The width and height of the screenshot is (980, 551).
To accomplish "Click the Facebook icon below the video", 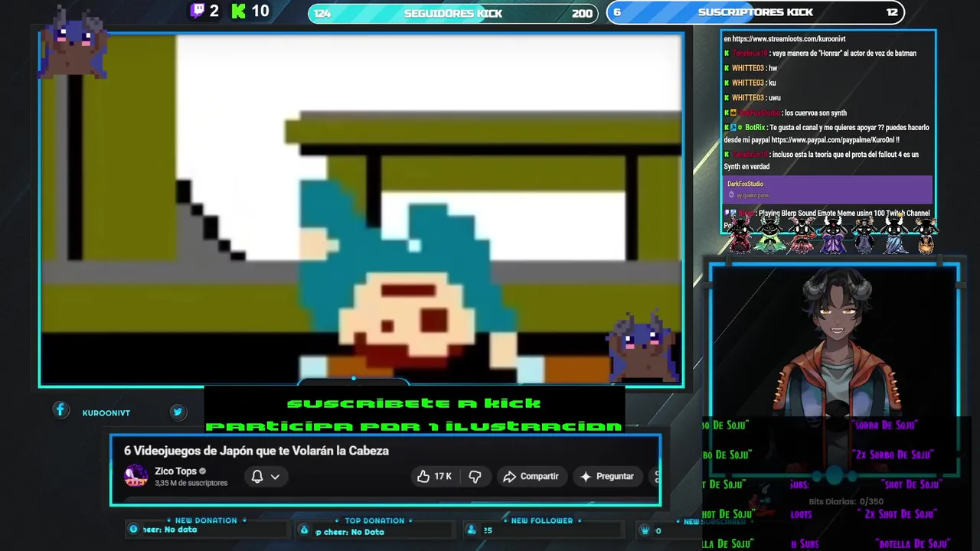I will coord(60,410).
